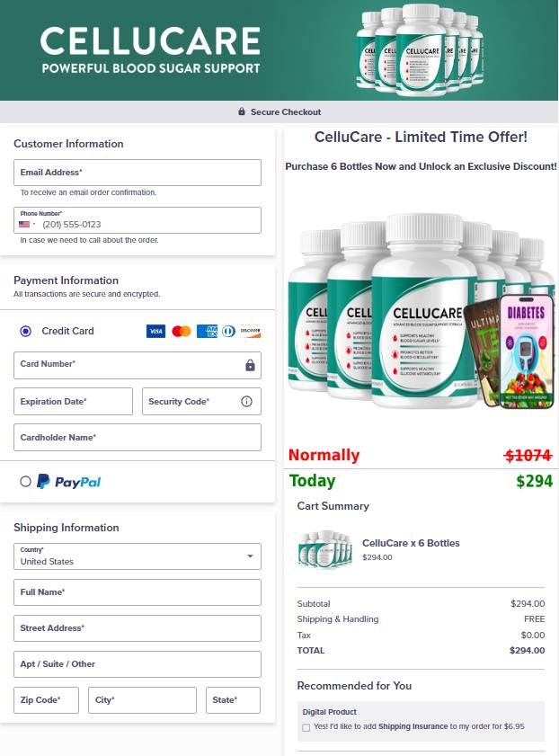
Task: Click the CelluCare x 6 Bottles cart thumbnail
Action: [x=325, y=549]
